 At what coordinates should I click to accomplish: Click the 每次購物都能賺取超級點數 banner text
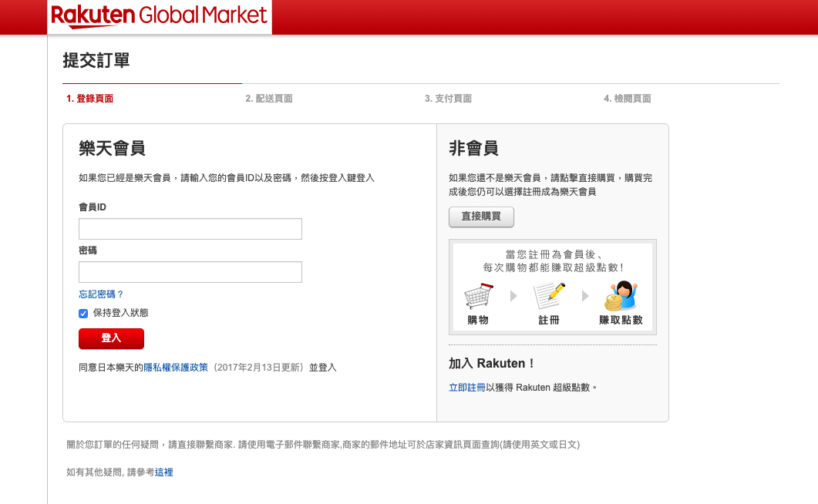pos(553,267)
